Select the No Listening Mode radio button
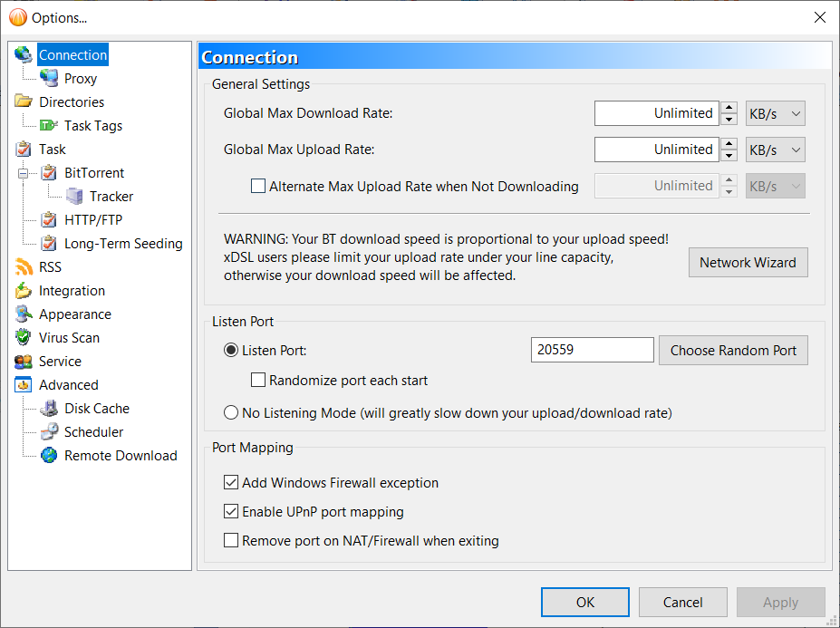The image size is (840, 628). (x=231, y=413)
